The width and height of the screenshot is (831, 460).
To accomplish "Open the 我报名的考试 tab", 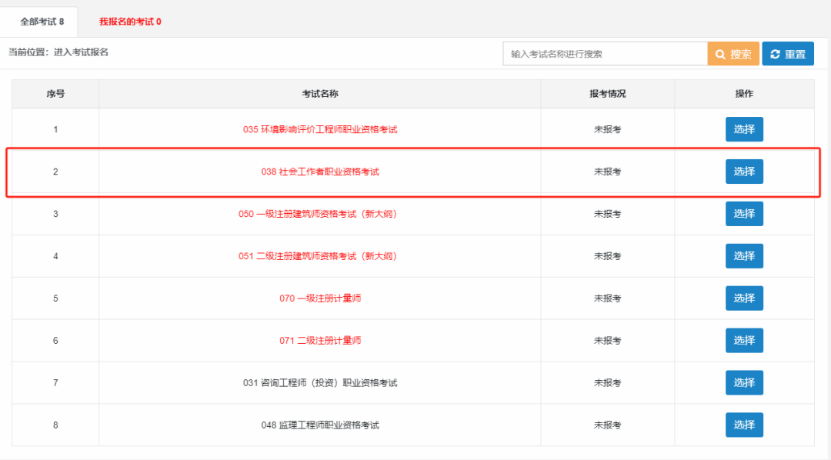I will coord(130,21).
